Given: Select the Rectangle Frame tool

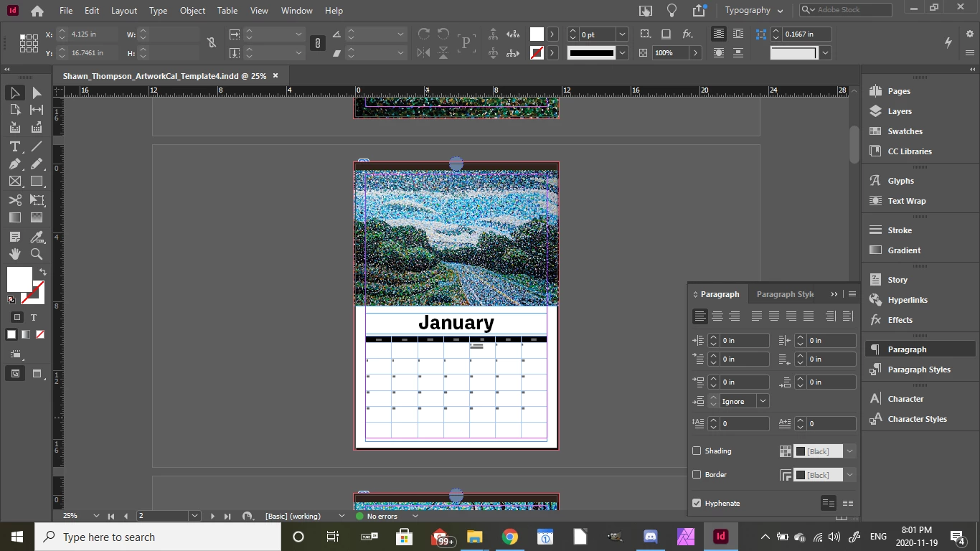Looking at the screenshot, I should click(14, 182).
